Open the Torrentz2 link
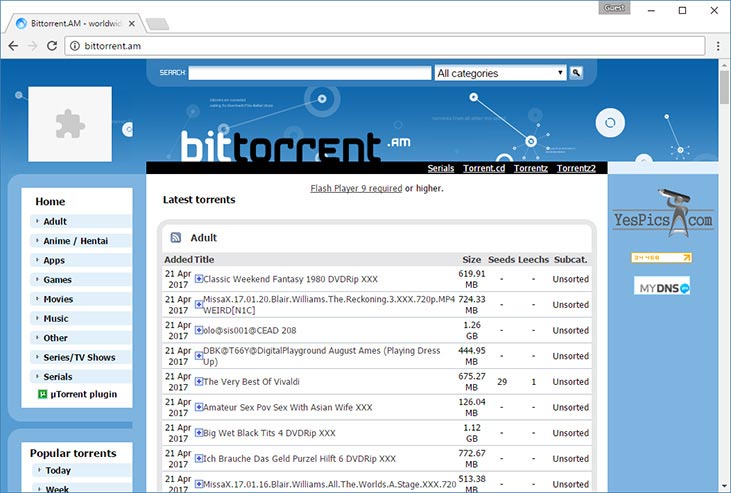 576,168
